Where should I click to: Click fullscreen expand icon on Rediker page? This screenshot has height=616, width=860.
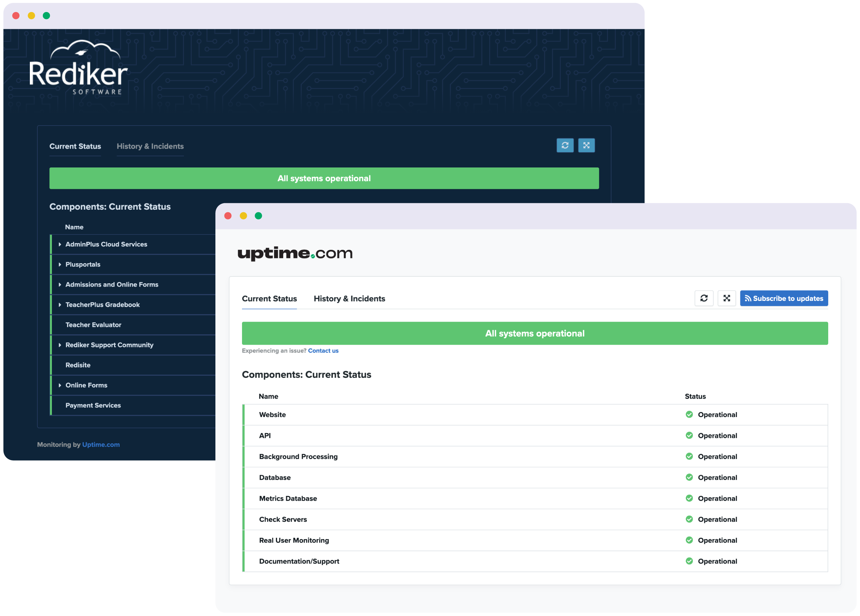click(x=586, y=145)
